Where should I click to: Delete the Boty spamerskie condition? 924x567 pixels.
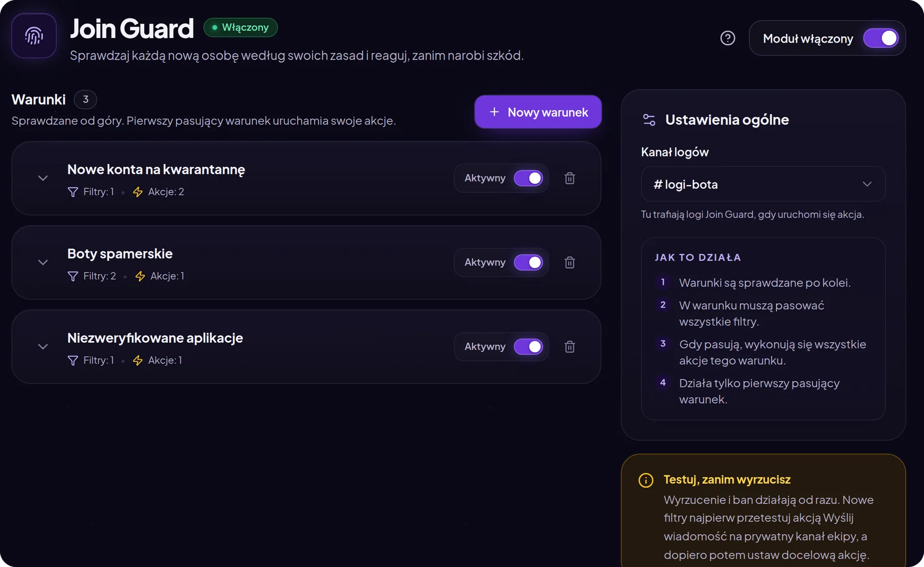click(x=570, y=262)
